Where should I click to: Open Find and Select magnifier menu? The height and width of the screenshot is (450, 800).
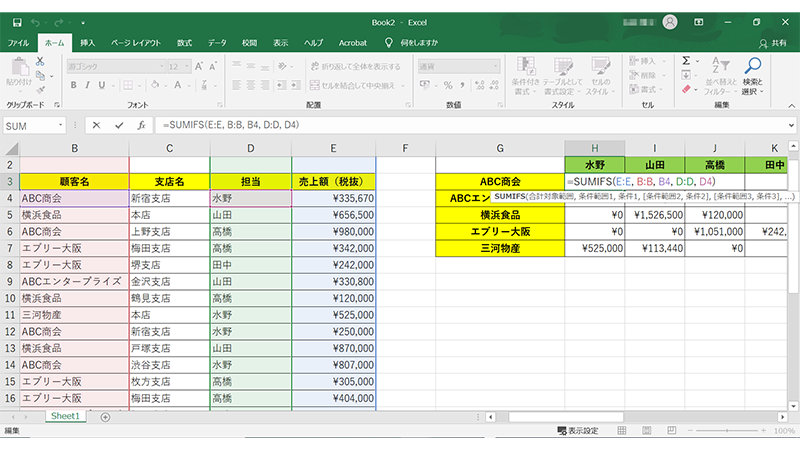pyautogui.click(x=753, y=76)
